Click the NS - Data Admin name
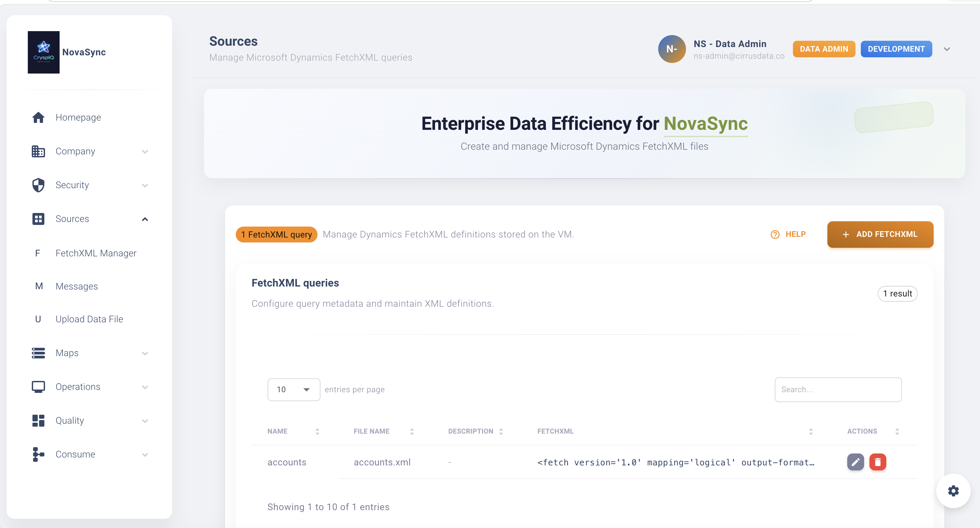980x528 pixels. pyautogui.click(x=730, y=44)
